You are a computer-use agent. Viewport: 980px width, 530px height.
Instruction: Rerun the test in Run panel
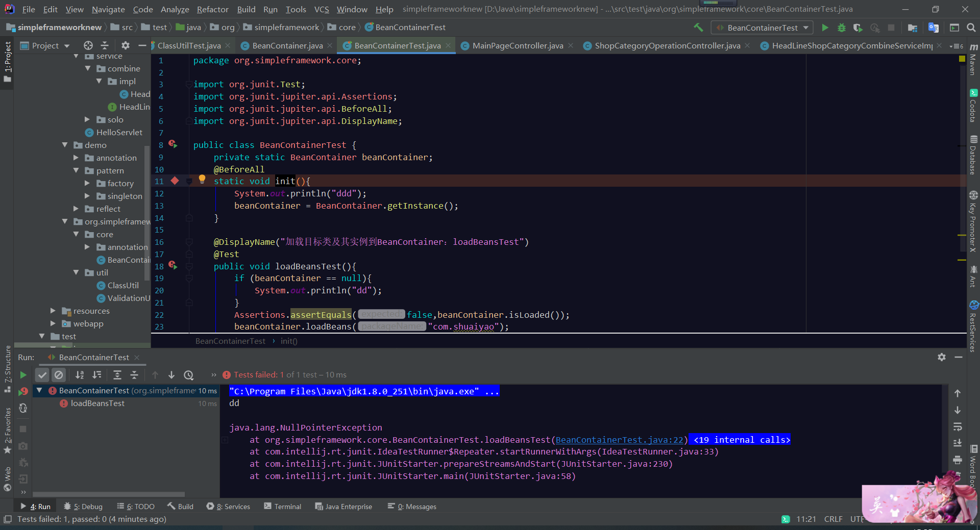pos(23,375)
